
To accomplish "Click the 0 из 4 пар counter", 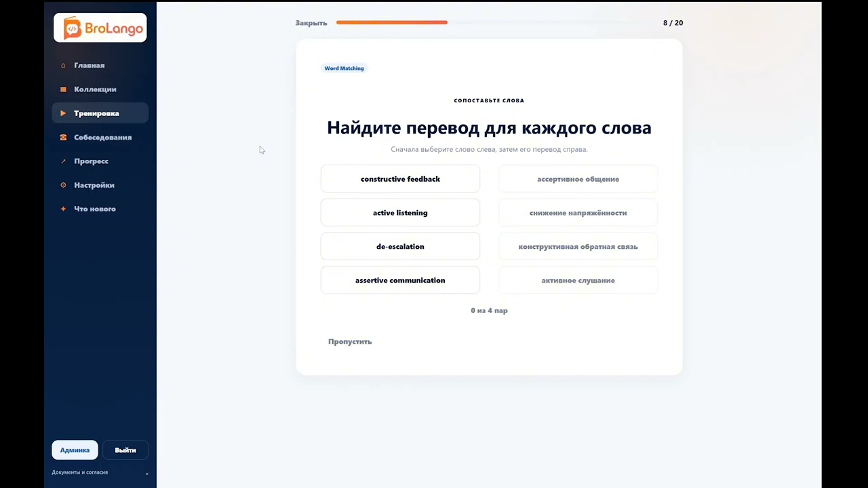I will 489,310.
